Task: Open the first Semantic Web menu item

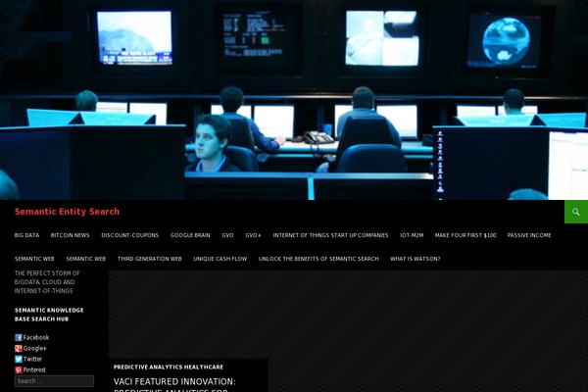Action: click(x=34, y=259)
